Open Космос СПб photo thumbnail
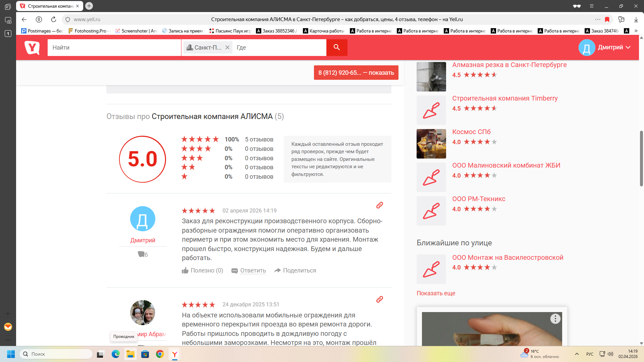Image resolution: width=644 pixels, height=362 pixels. [431, 144]
